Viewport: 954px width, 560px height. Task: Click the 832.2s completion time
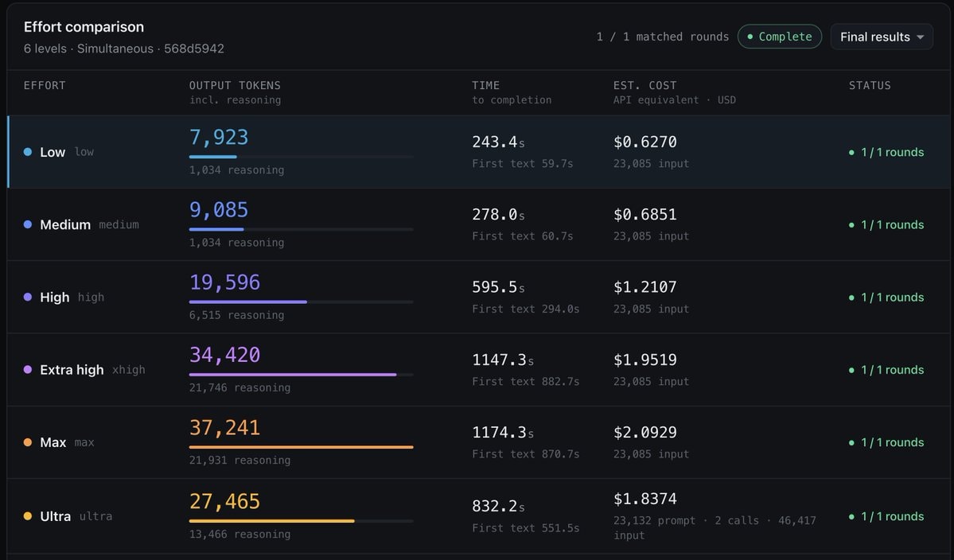pos(498,506)
